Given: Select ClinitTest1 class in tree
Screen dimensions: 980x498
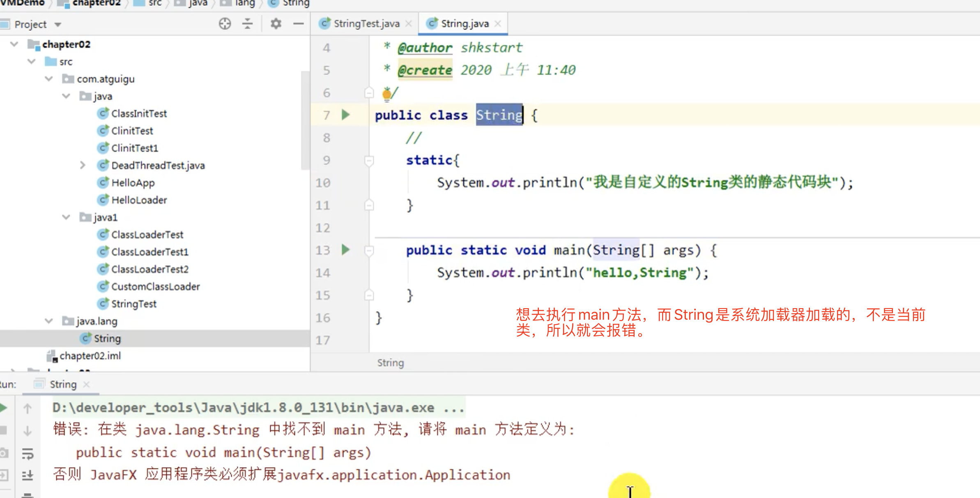Looking at the screenshot, I should coord(135,148).
